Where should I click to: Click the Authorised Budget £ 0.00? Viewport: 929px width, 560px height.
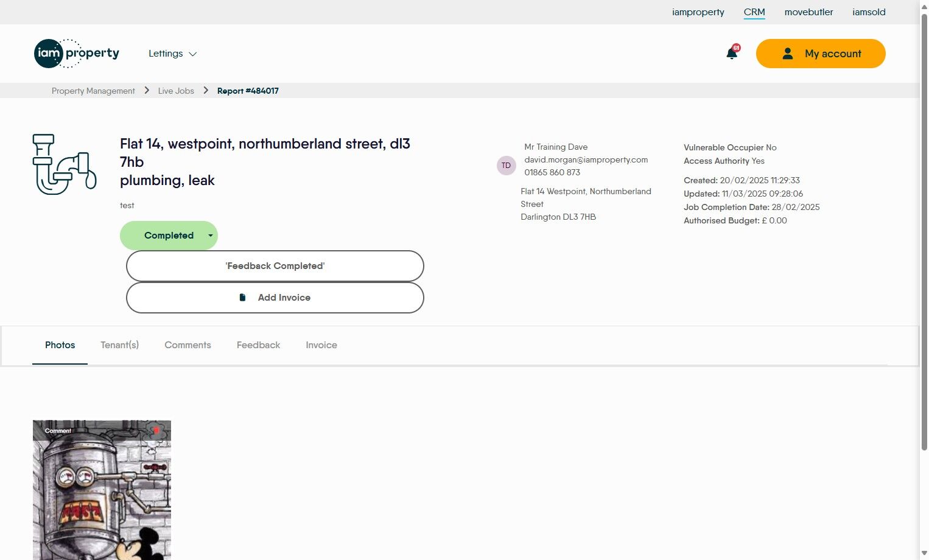tap(735, 220)
